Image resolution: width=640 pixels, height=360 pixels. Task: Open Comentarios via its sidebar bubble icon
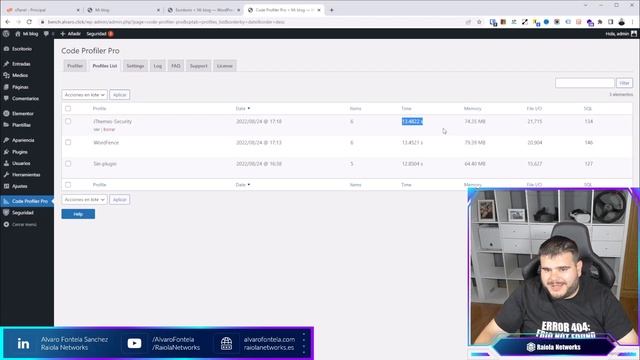tap(6, 98)
